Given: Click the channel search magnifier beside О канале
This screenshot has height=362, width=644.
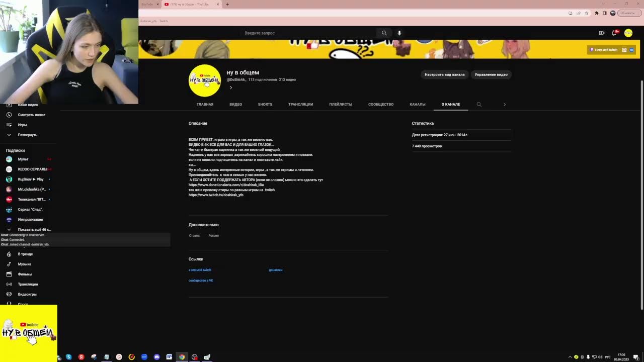Looking at the screenshot, I should click(479, 104).
